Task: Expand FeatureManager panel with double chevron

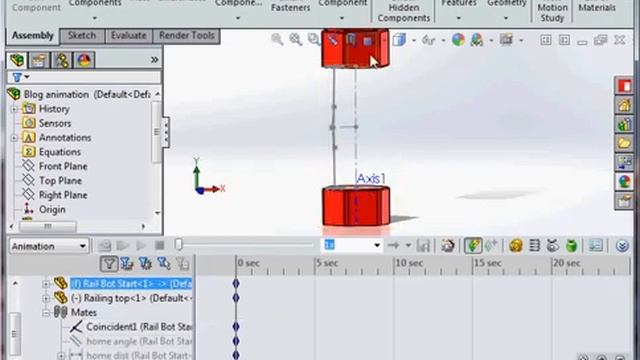Action: pos(154,60)
